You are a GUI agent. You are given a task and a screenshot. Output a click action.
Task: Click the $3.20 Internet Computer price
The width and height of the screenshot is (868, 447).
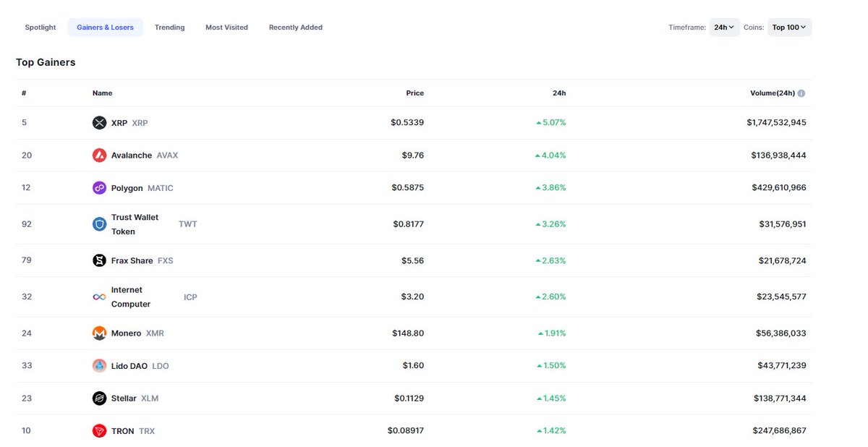click(x=413, y=297)
